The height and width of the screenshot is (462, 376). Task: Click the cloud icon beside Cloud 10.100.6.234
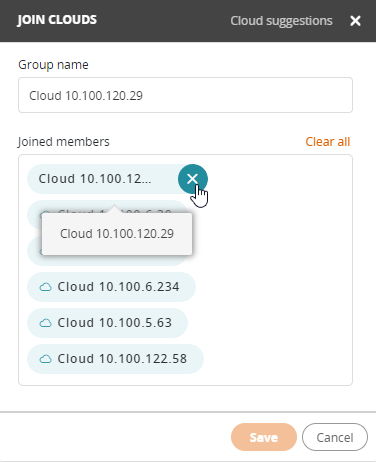[46, 287]
